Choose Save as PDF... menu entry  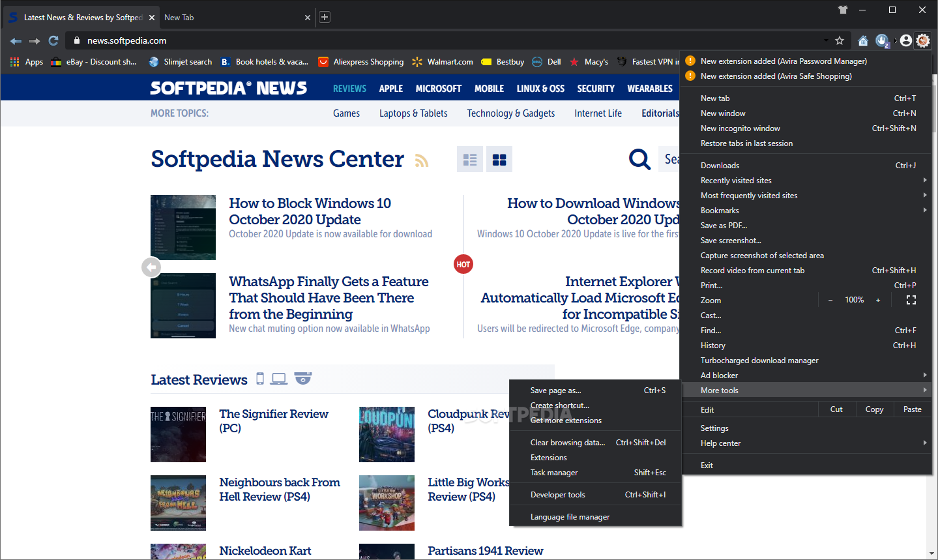click(x=806, y=226)
